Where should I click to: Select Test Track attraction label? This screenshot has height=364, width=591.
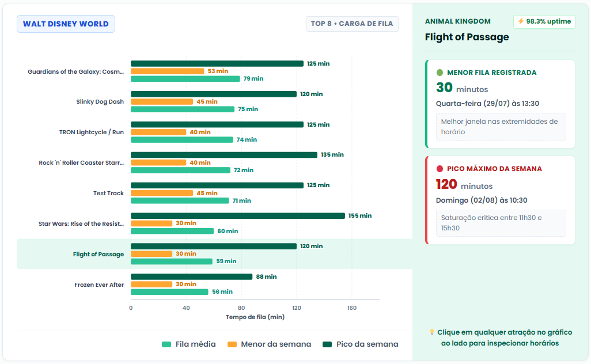click(108, 194)
